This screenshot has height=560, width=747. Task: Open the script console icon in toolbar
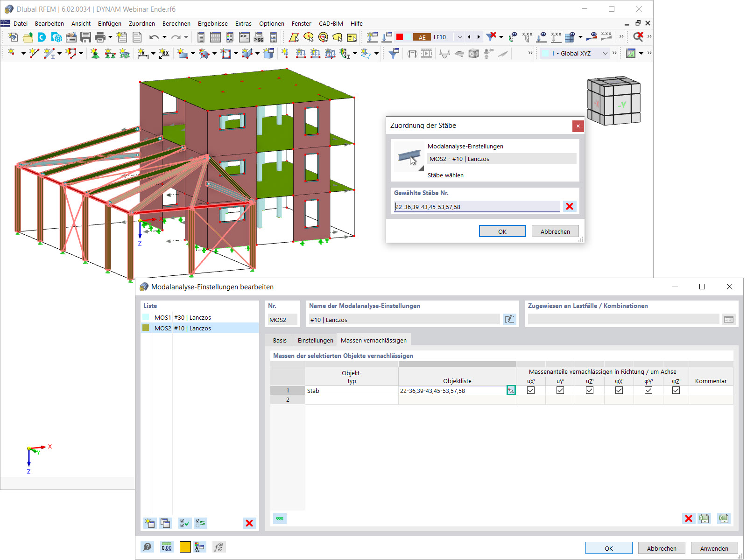244,37
